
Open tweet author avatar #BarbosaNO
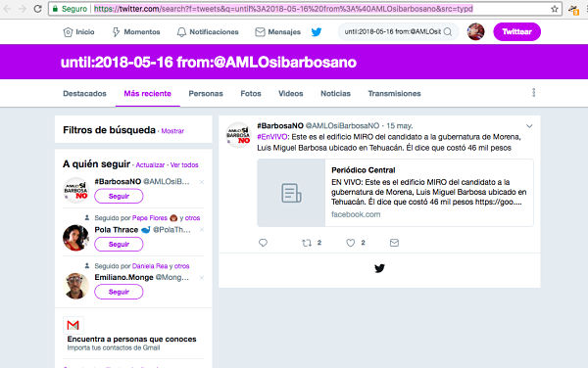click(x=238, y=135)
